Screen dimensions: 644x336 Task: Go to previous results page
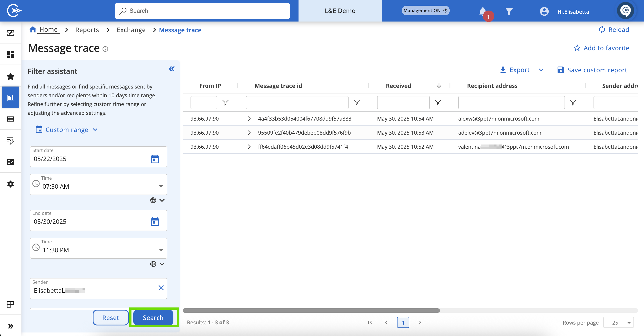pyautogui.click(x=386, y=322)
